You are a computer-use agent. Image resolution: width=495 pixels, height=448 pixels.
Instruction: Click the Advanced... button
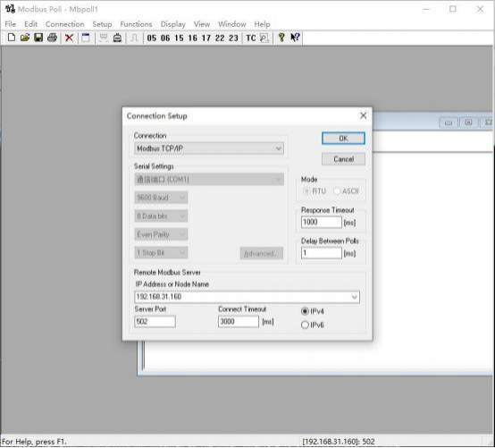tap(262, 253)
